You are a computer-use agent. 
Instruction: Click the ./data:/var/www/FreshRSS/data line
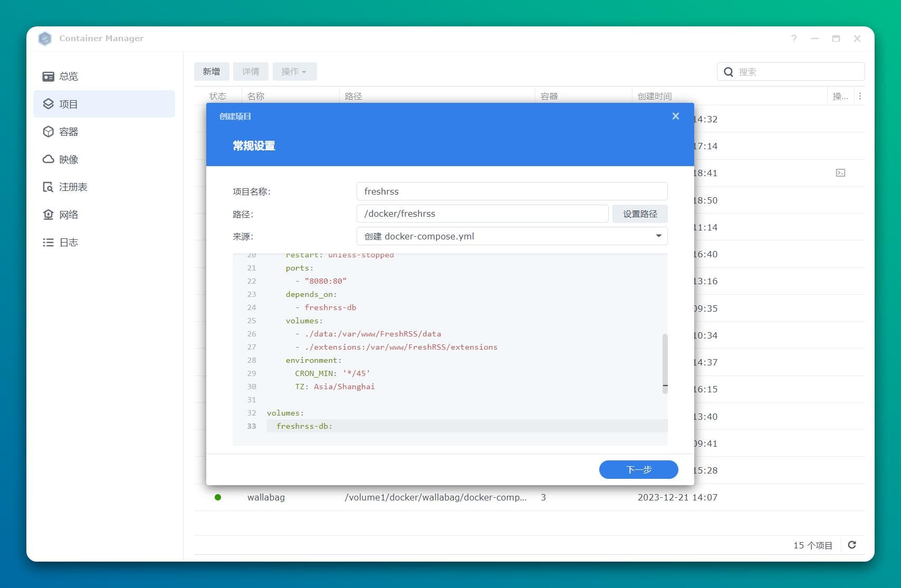click(368, 334)
